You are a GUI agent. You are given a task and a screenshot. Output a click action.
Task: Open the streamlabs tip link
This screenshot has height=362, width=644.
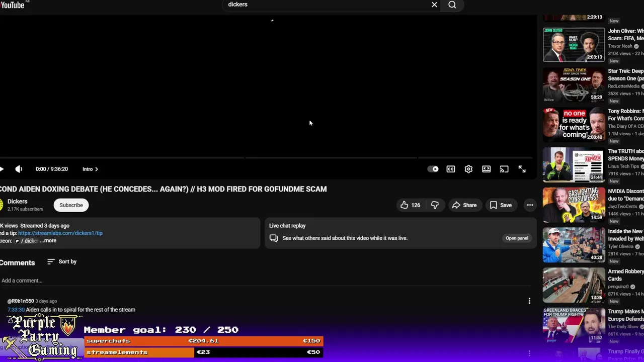[60, 233]
